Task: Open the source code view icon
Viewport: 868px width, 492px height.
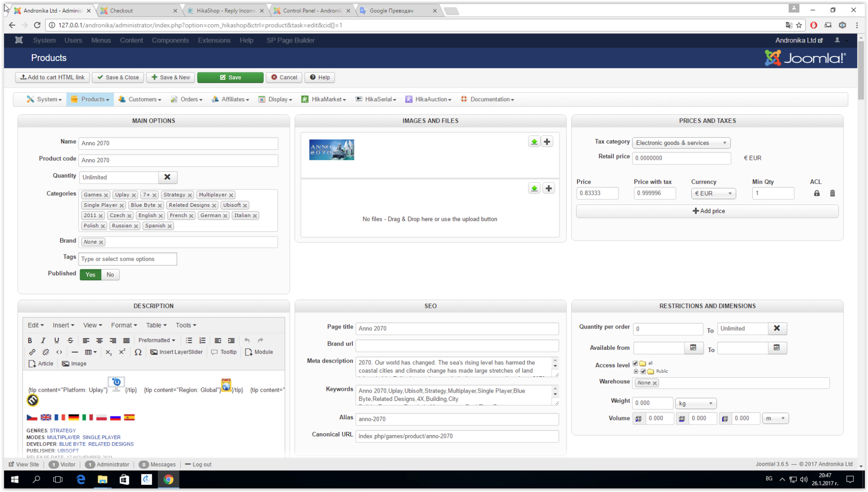Action: point(59,352)
